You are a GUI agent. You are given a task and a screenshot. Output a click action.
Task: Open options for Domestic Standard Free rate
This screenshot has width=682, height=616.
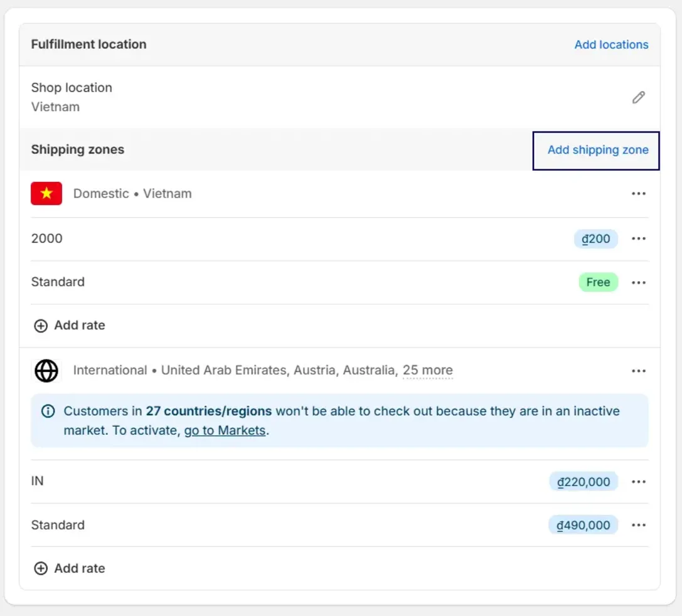639,282
